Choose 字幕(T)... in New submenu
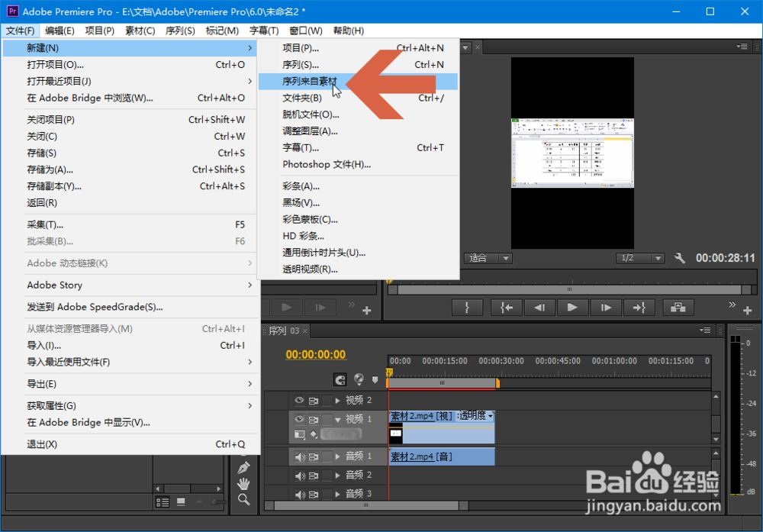Screen dimensions: 763x532 (358, 147)
